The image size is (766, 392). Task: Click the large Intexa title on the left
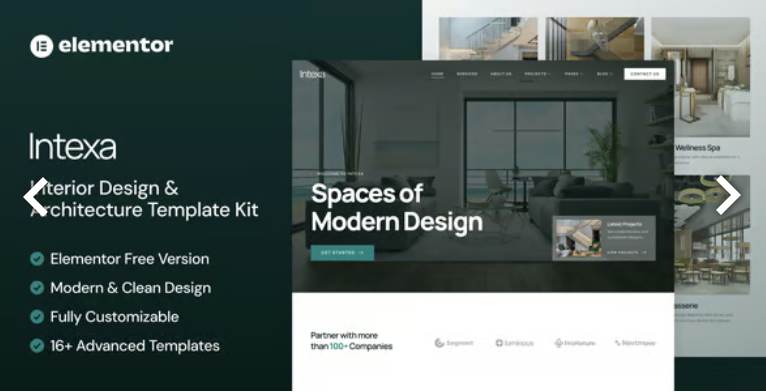pos(73,146)
